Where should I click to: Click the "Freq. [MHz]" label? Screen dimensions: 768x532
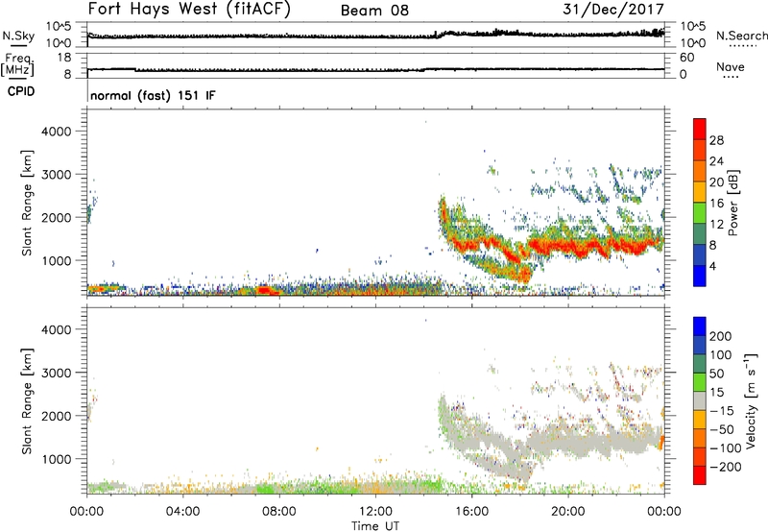coord(17,64)
